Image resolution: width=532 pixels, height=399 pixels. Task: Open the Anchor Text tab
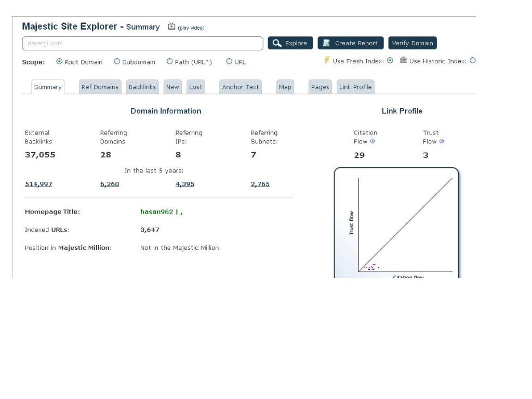241,87
